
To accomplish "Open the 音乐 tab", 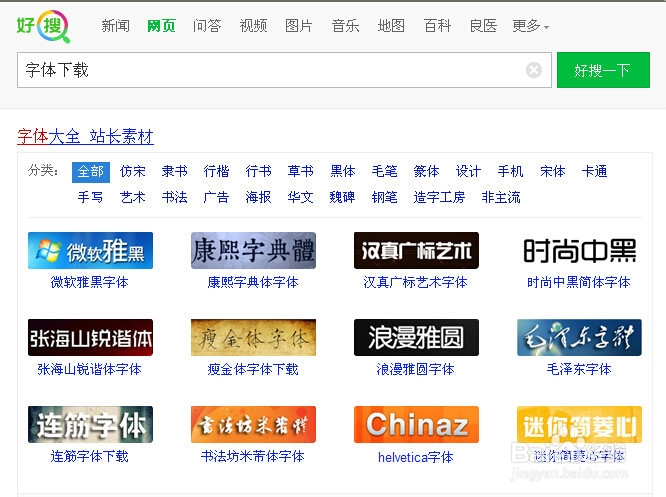I will click(345, 26).
